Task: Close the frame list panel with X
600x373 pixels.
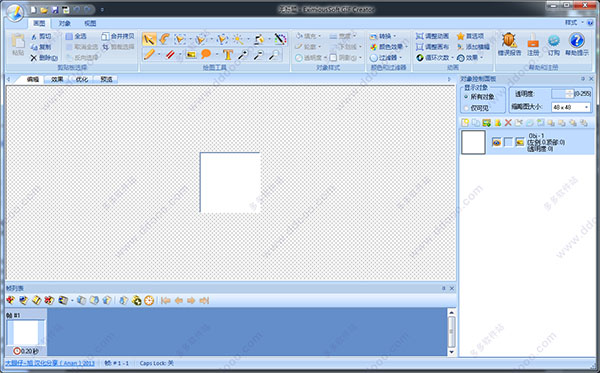Action: [452, 288]
